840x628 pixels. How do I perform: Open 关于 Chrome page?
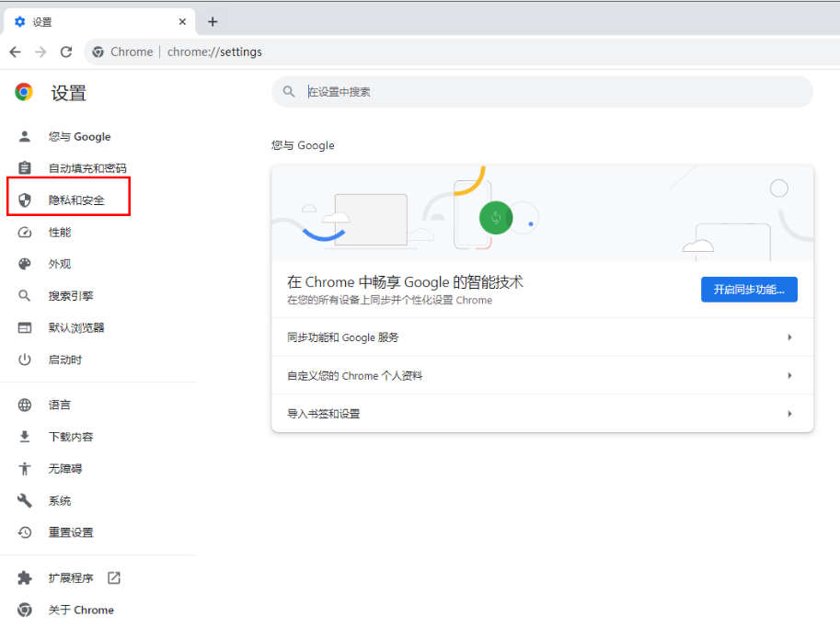(x=81, y=610)
